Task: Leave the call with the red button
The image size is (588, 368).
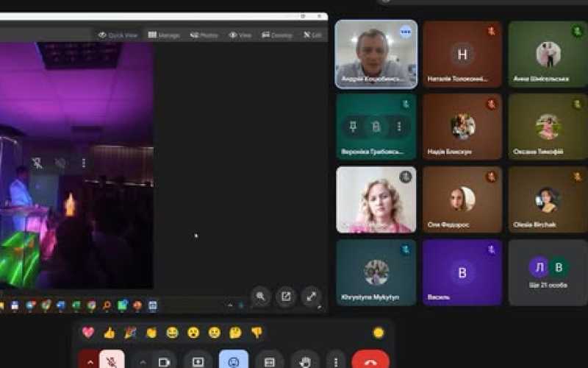Action: click(x=370, y=361)
